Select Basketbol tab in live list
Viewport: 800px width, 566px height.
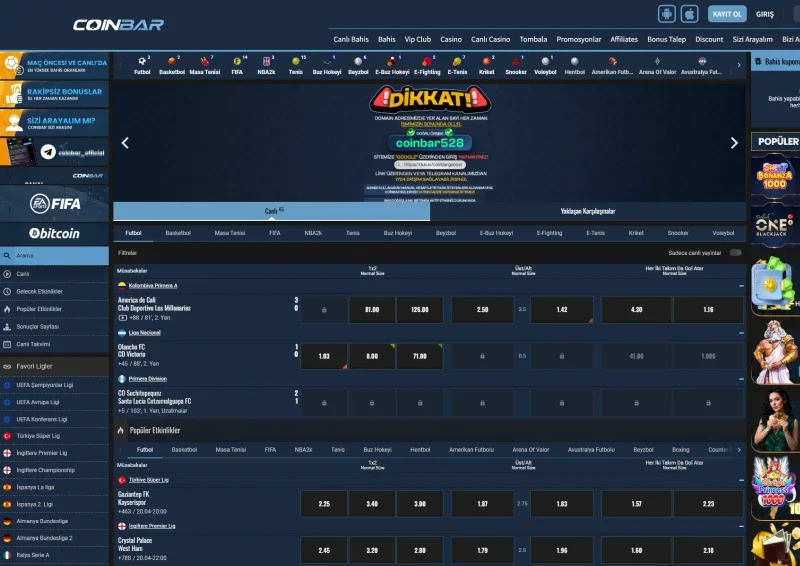click(178, 233)
